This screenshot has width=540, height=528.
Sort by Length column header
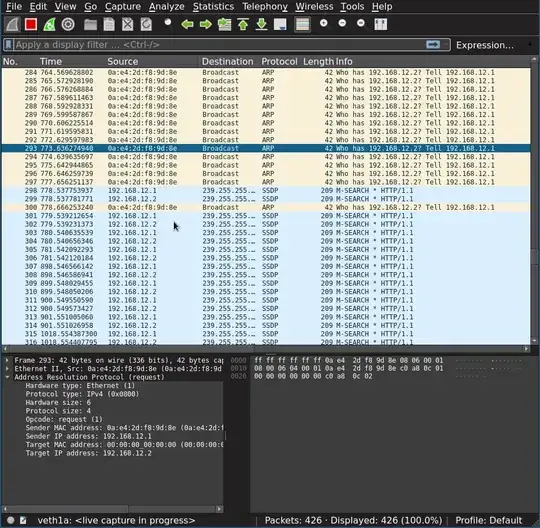318,62
